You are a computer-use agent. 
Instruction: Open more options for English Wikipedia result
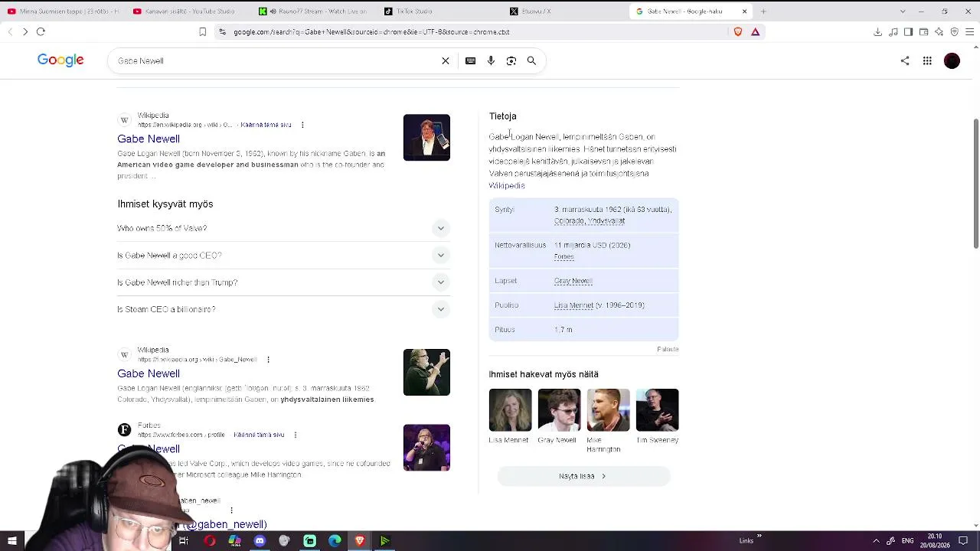coord(302,125)
